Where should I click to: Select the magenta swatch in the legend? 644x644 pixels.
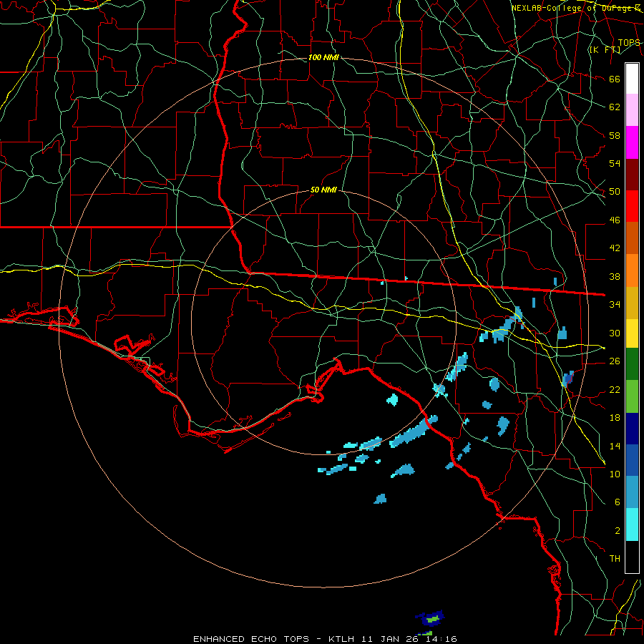pyautogui.click(x=632, y=142)
